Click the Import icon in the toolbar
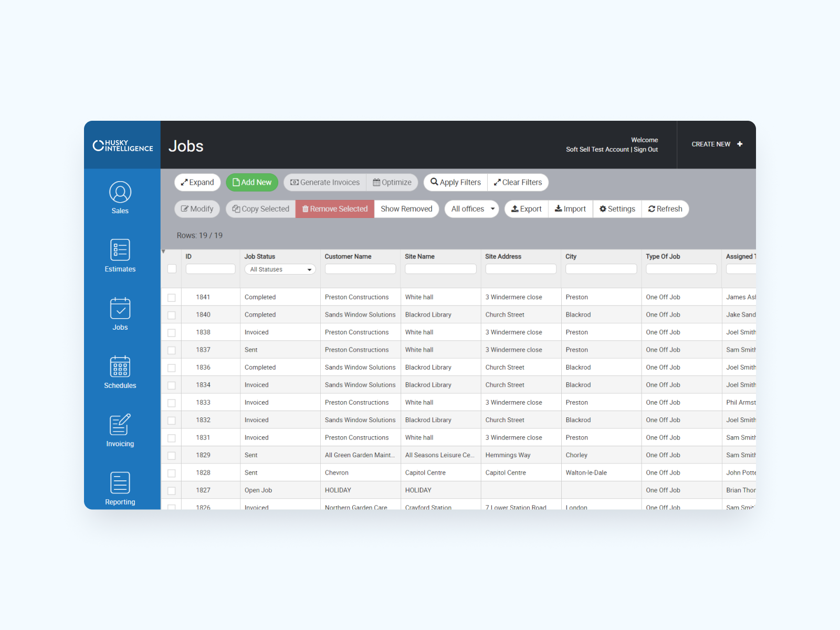The height and width of the screenshot is (630, 840). pos(559,208)
